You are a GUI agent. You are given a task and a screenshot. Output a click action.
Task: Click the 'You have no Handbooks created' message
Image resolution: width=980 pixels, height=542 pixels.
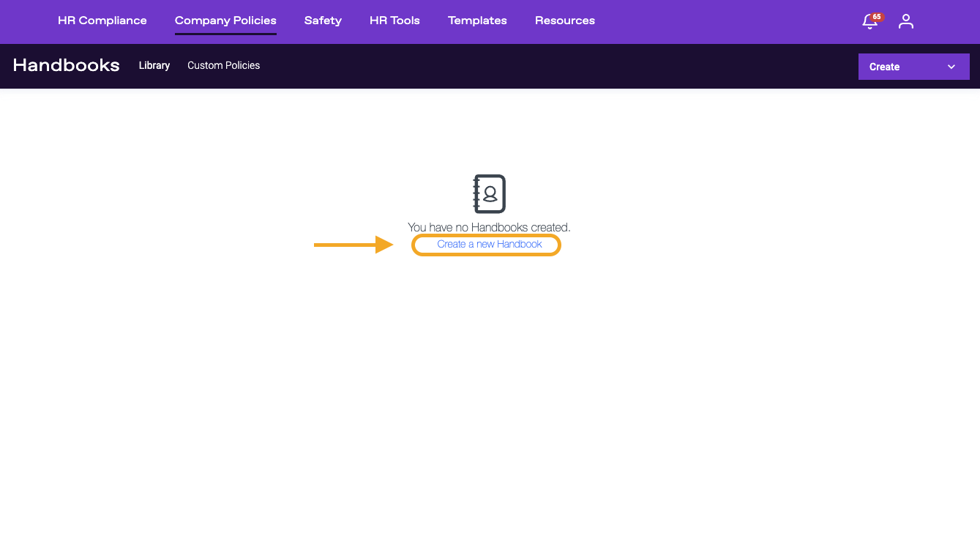point(489,227)
